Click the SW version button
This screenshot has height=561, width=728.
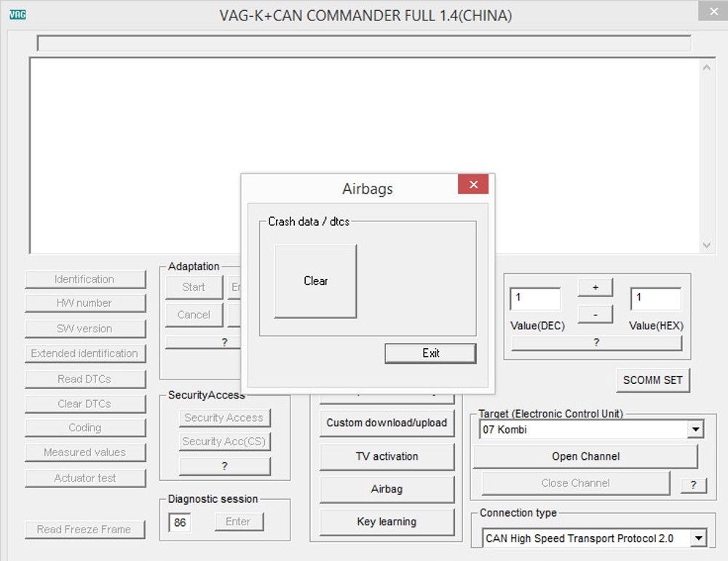[85, 329]
